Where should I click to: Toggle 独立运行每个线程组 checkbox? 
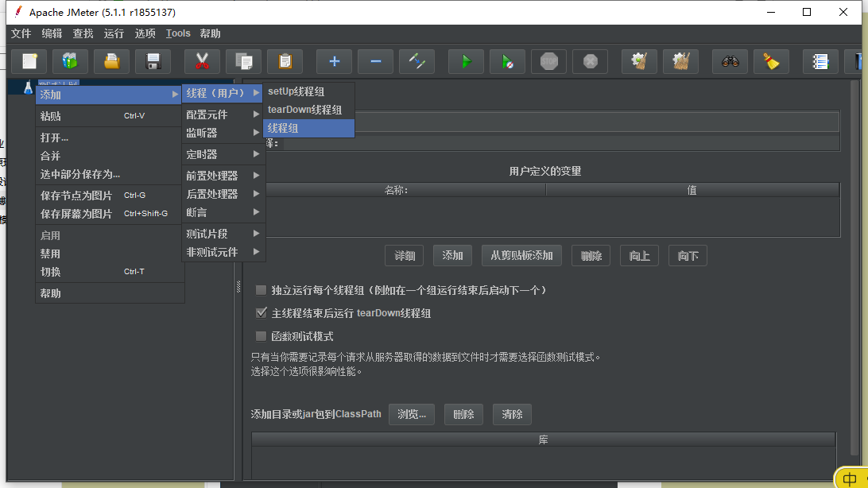coord(261,290)
